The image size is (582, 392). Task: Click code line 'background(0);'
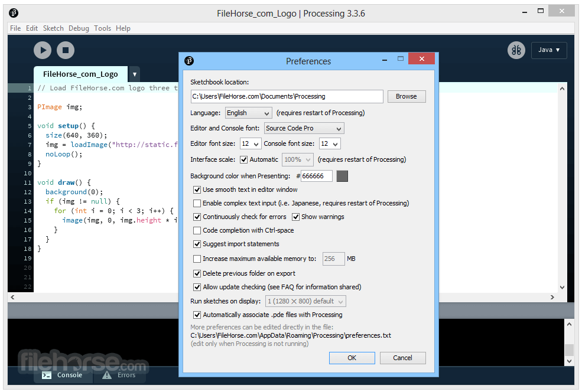pos(74,192)
